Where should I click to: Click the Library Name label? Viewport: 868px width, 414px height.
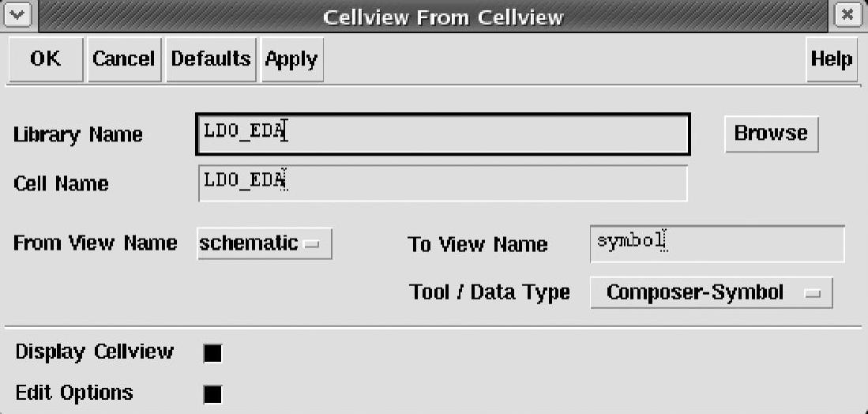coord(78,134)
